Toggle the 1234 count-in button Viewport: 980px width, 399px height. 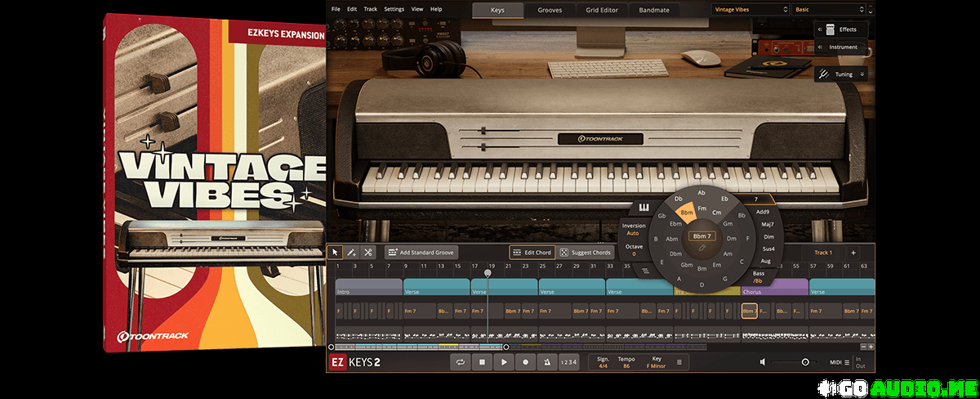click(568, 361)
